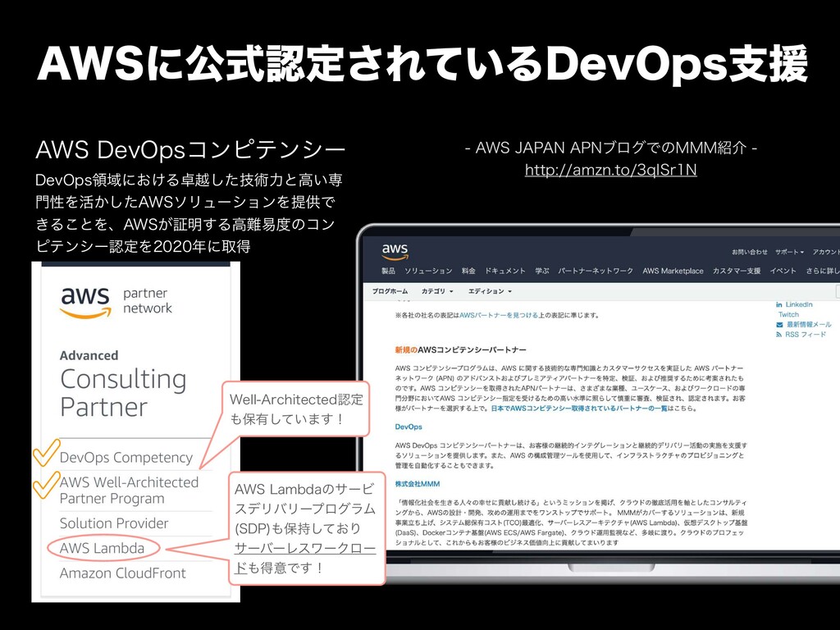Open イベント nav item
Viewport: 840px width, 630px height.
pyautogui.click(x=783, y=271)
